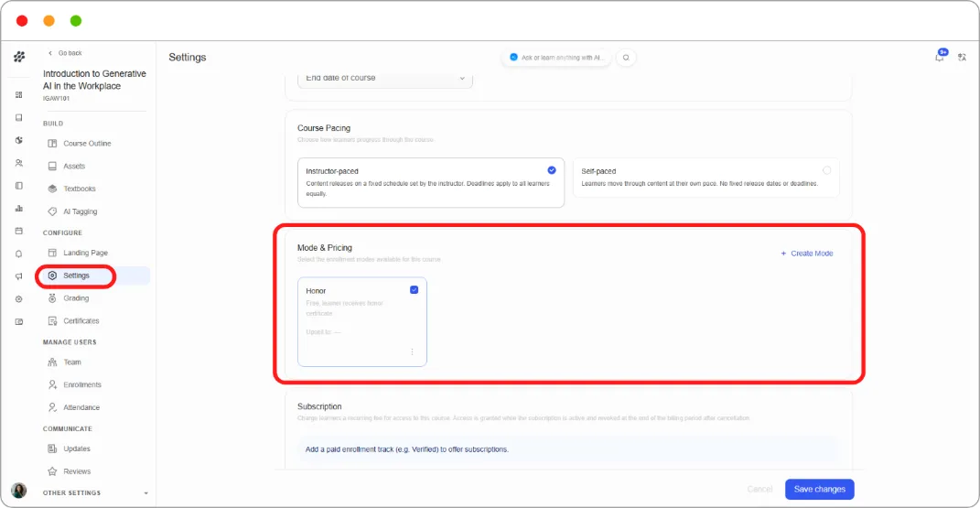This screenshot has width=980, height=508.
Task: Click the translate language icon in header
Action: [x=962, y=58]
